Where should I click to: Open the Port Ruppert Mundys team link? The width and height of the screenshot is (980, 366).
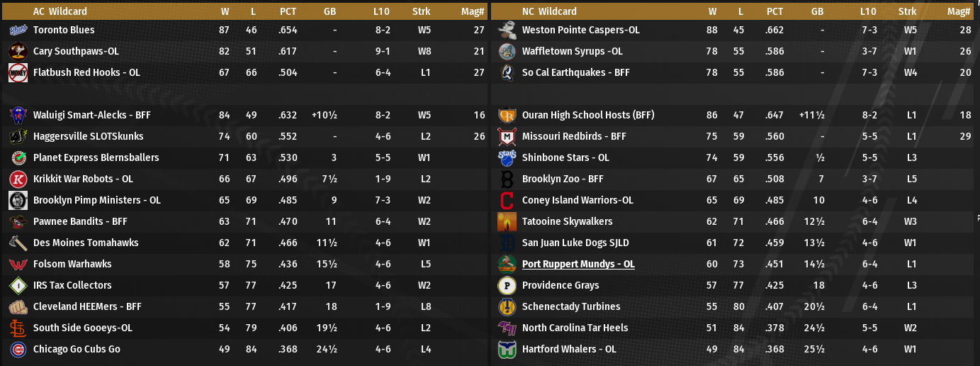coord(578,264)
